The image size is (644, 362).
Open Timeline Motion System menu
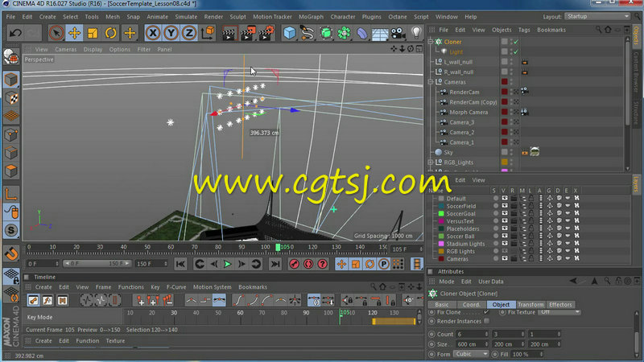[x=212, y=287]
